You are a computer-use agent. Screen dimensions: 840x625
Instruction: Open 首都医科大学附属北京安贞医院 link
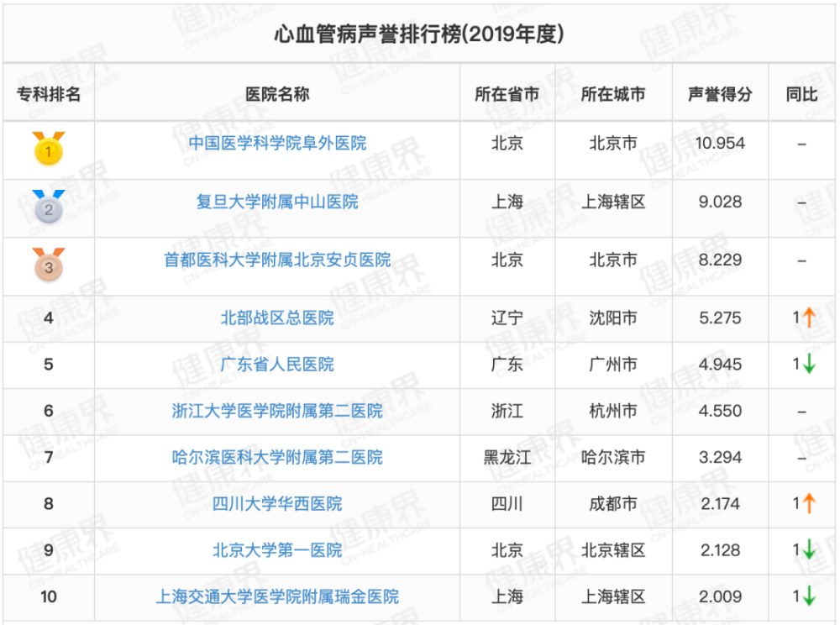277,260
